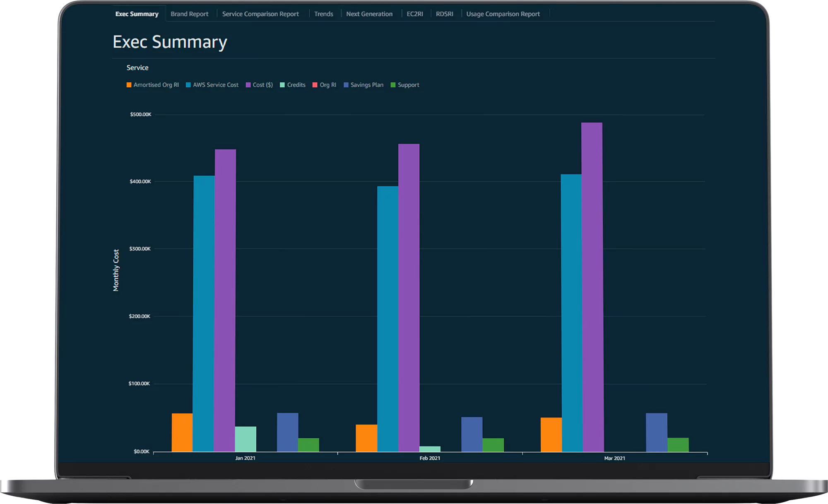The width and height of the screenshot is (828, 504).
Task: Click the Mar 2021 axis label
Action: (614, 458)
